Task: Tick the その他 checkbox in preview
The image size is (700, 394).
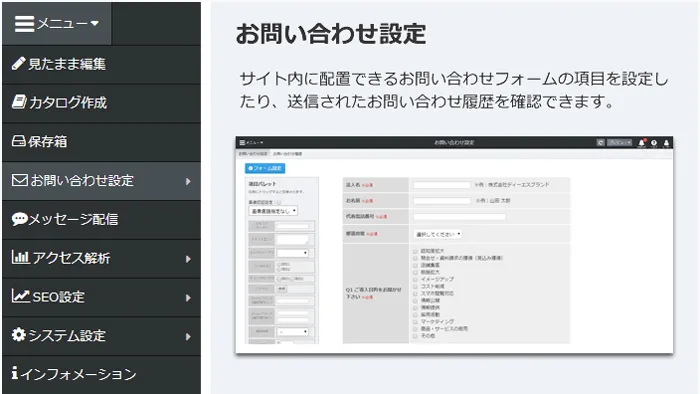Action: pyautogui.click(x=415, y=336)
